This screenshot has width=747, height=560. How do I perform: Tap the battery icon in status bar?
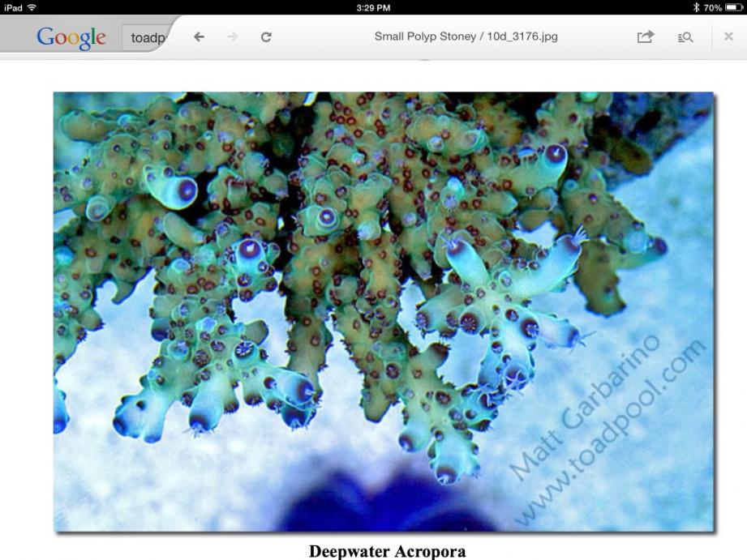point(734,7)
